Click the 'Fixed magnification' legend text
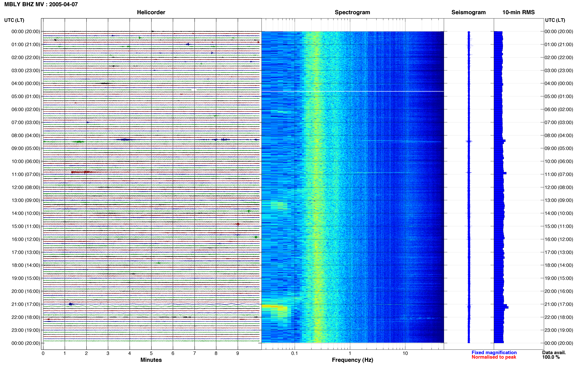Viewport: 588px width, 368px height. pyautogui.click(x=494, y=352)
